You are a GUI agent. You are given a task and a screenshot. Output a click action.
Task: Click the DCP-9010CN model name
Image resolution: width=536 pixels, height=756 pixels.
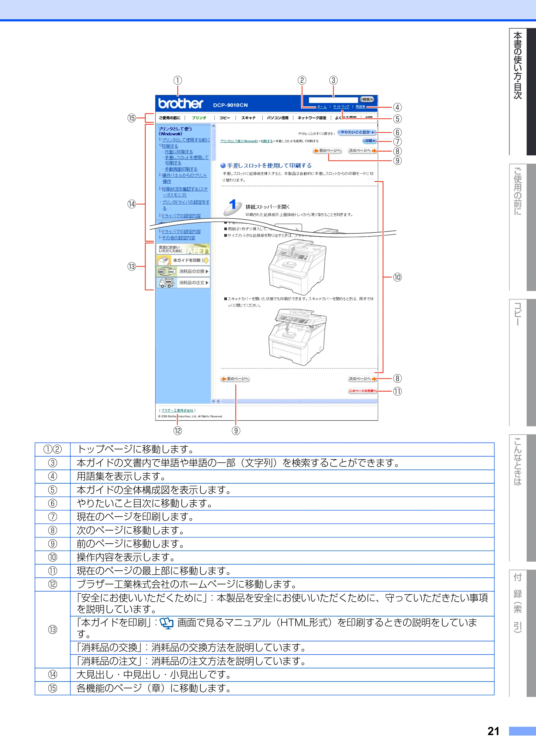[x=230, y=105]
